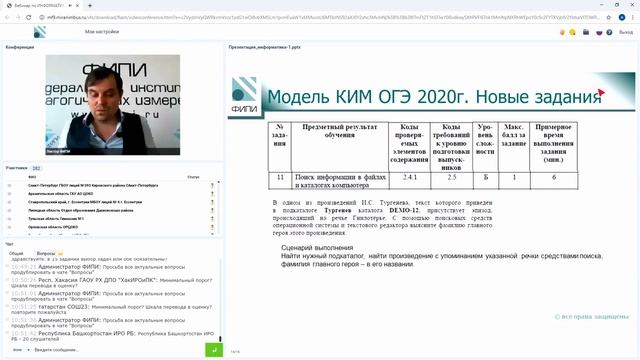Open the chat recipient dropdown Всем

click(20, 350)
